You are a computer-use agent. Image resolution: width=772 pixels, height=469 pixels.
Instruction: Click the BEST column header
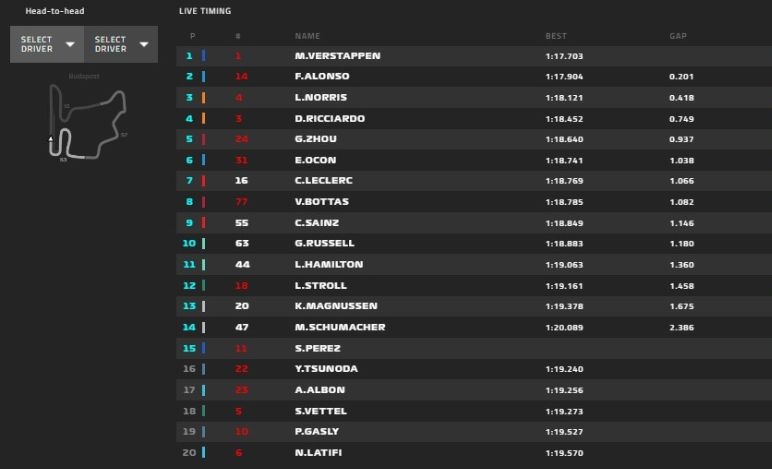[x=556, y=36]
